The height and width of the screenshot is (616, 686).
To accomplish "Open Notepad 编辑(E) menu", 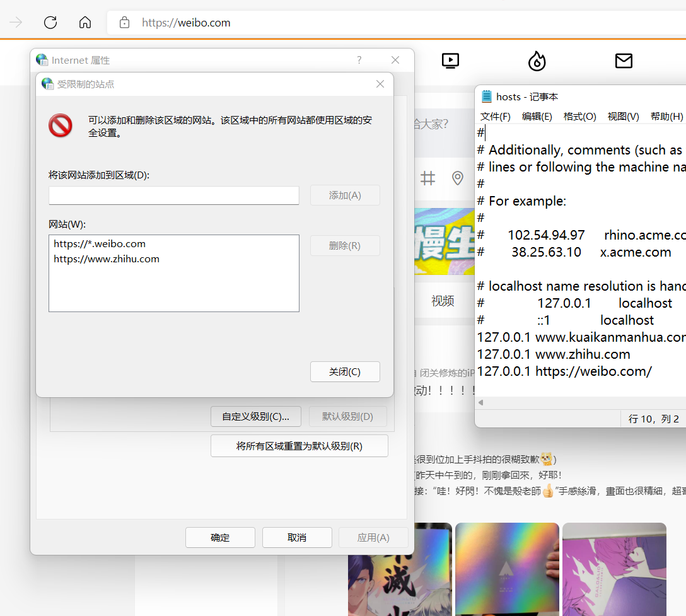I will tap(537, 117).
